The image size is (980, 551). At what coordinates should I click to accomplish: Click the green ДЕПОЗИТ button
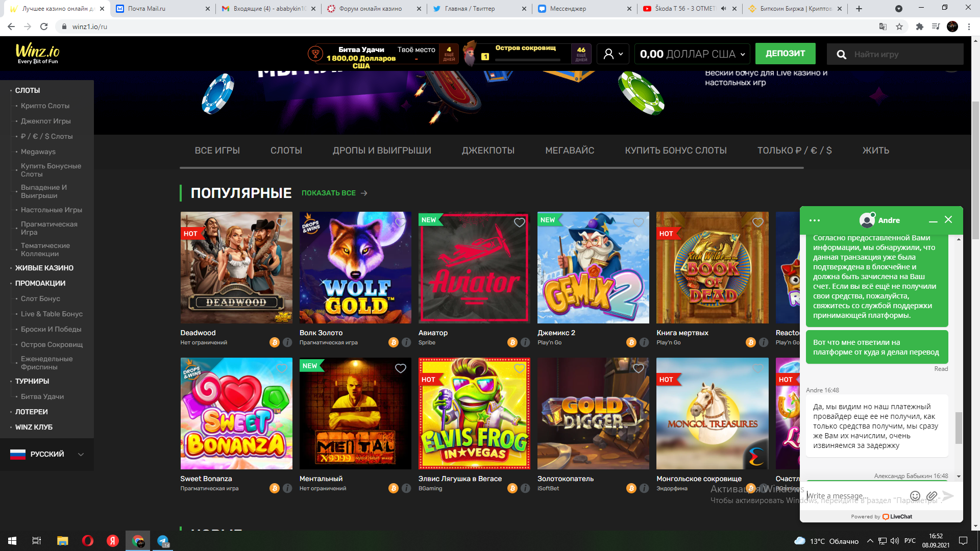pyautogui.click(x=785, y=54)
